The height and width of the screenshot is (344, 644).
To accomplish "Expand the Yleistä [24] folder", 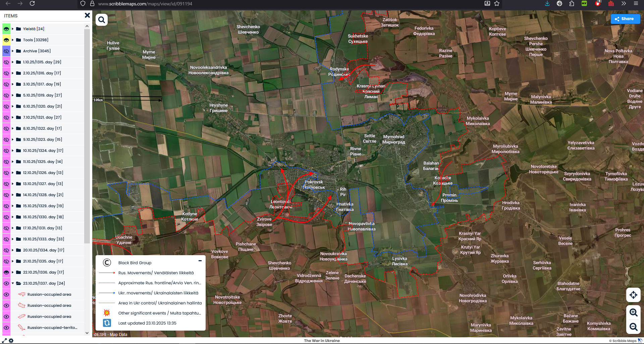I will 13,29.
